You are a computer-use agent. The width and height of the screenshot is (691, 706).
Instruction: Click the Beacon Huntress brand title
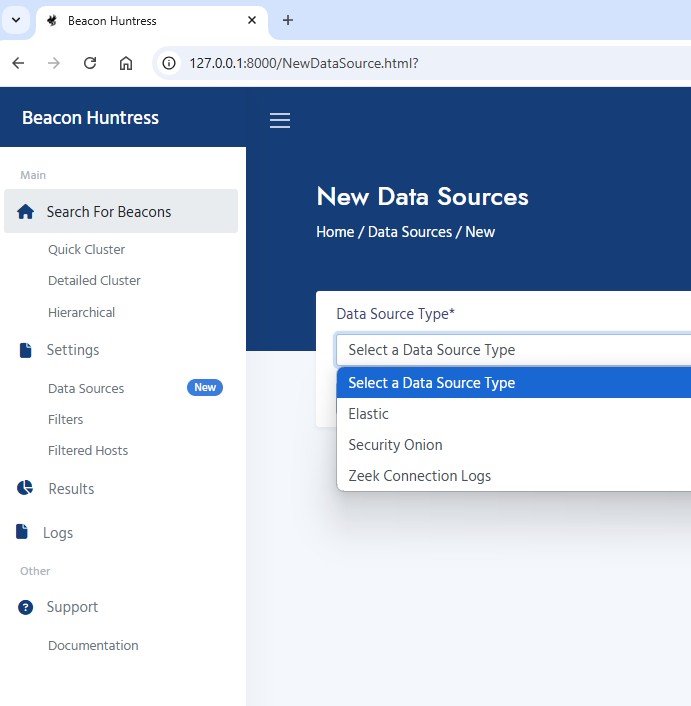[x=90, y=118]
